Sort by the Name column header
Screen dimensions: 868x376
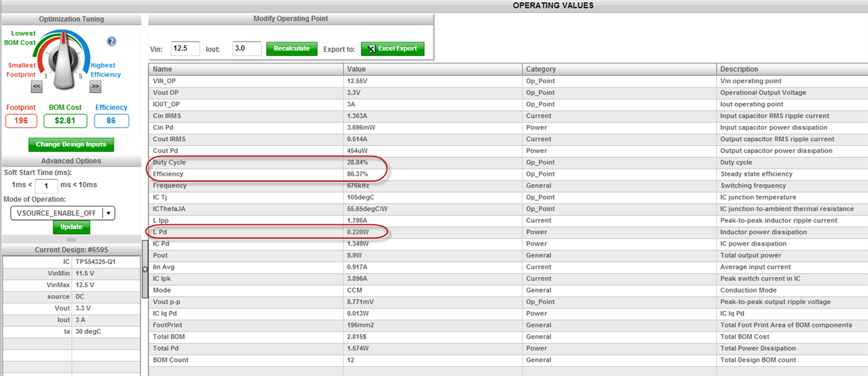pyautogui.click(x=246, y=69)
